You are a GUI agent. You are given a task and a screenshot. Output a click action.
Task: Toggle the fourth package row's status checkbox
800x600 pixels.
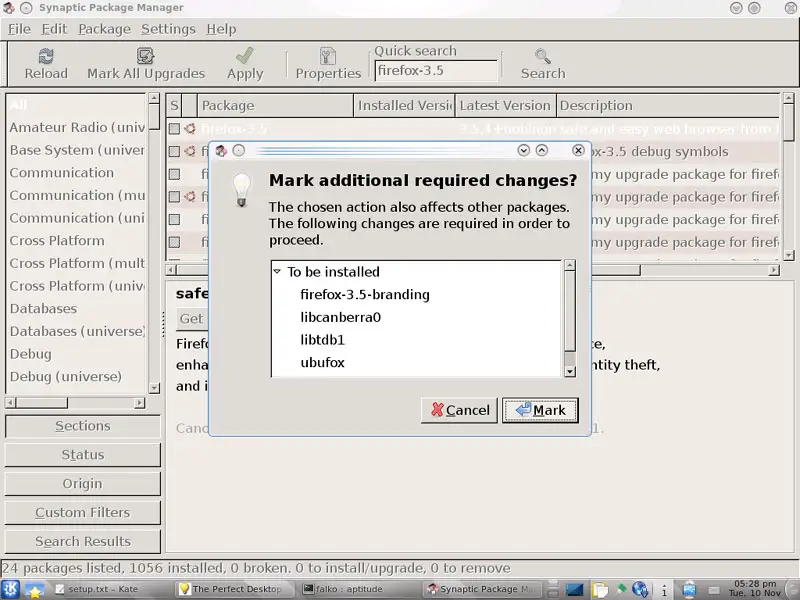(174, 196)
